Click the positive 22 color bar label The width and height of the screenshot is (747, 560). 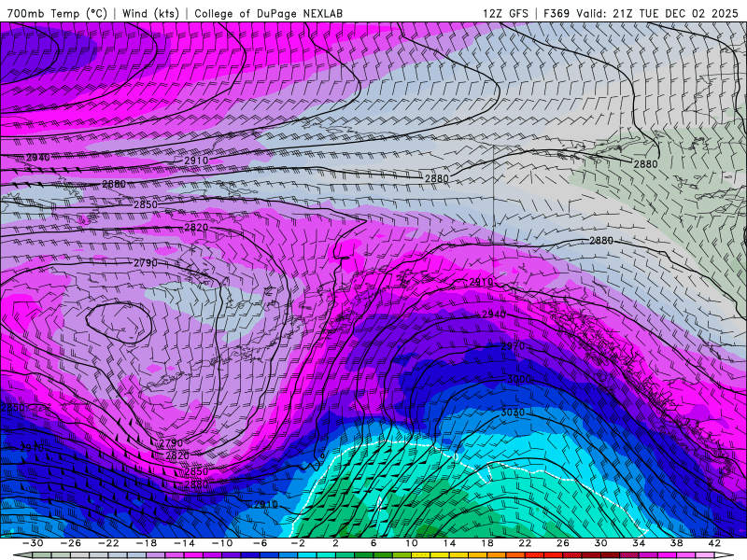(525, 543)
